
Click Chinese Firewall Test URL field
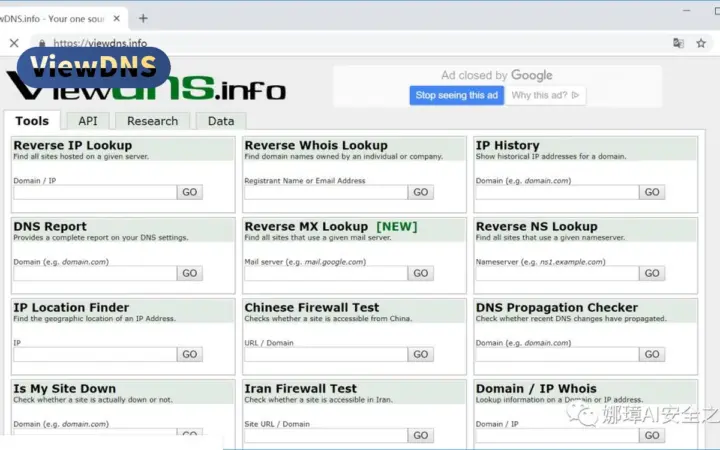[326, 354]
